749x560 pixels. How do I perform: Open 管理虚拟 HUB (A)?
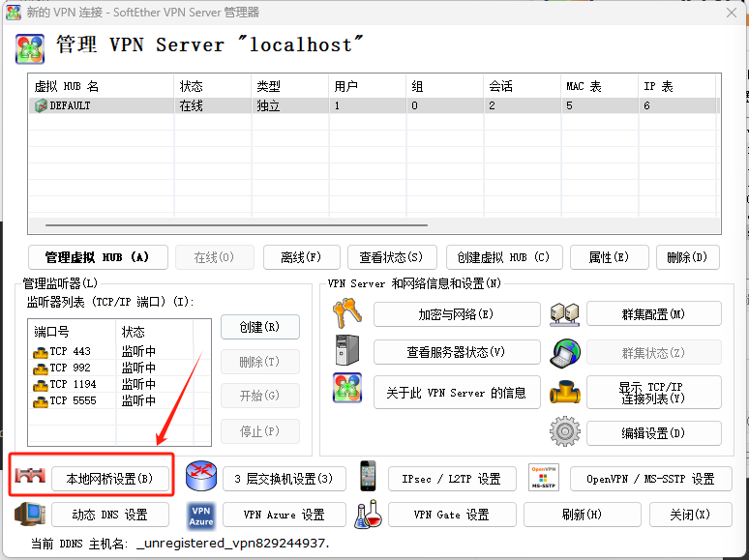98,257
